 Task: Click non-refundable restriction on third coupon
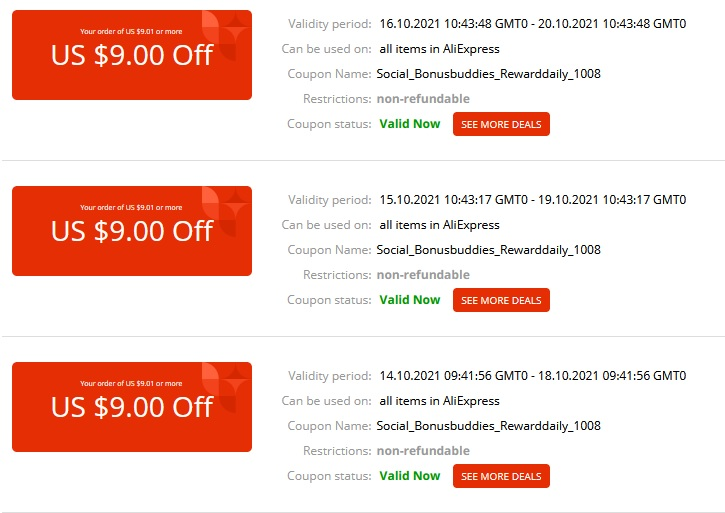pyautogui.click(x=423, y=451)
